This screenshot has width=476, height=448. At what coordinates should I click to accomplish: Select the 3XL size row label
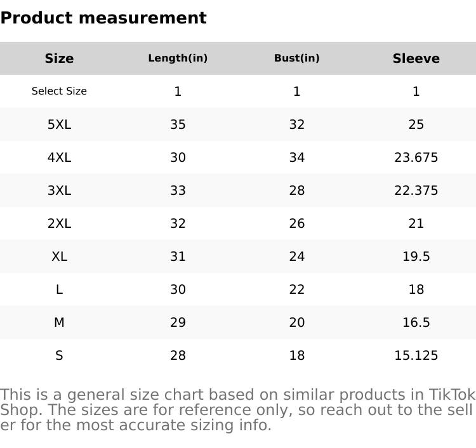pyautogui.click(x=59, y=190)
